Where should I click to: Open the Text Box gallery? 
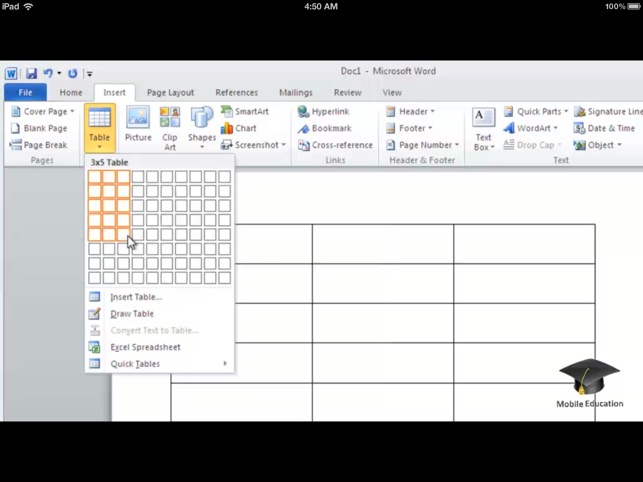pyautogui.click(x=484, y=129)
